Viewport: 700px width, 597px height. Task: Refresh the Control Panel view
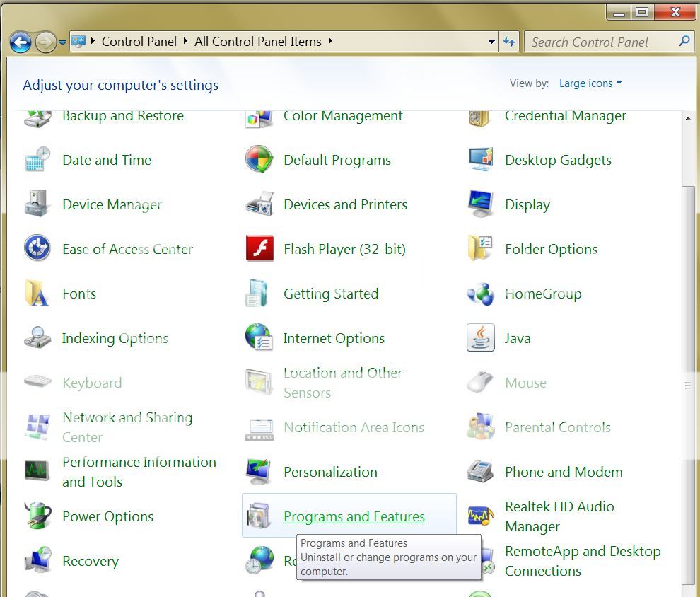point(509,42)
